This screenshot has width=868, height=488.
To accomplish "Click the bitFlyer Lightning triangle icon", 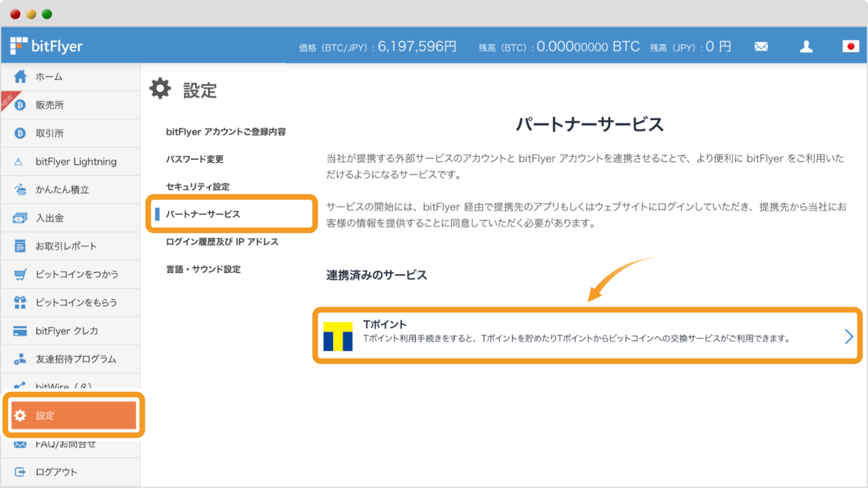I will pos(19,162).
